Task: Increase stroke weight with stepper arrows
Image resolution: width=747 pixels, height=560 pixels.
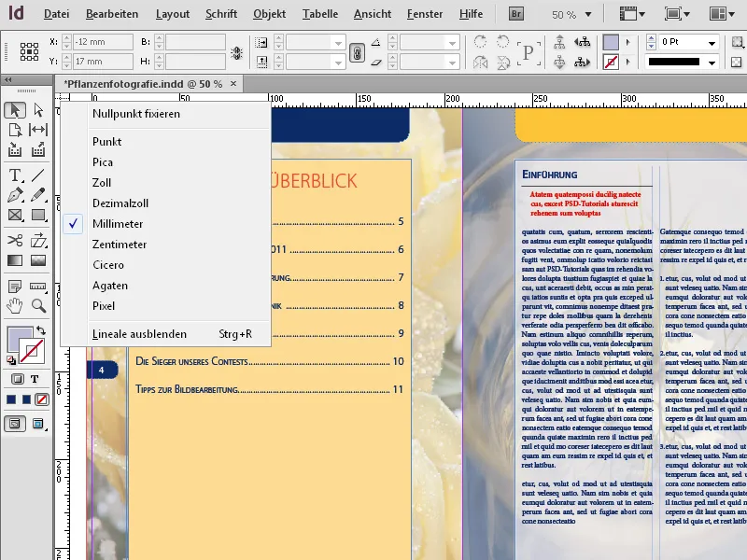Action: click(651, 38)
